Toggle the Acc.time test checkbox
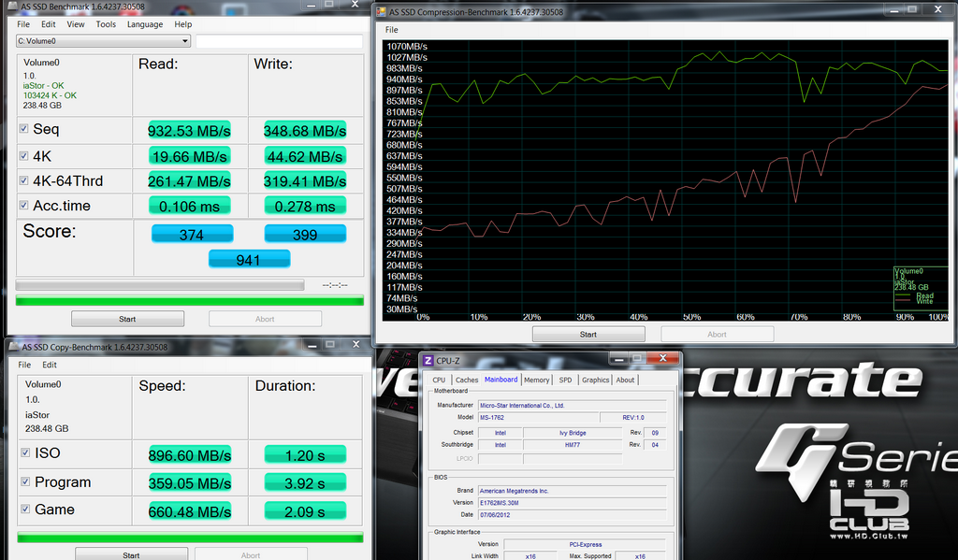The image size is (958, 560). pyautogui.click(x=23, y=205)
